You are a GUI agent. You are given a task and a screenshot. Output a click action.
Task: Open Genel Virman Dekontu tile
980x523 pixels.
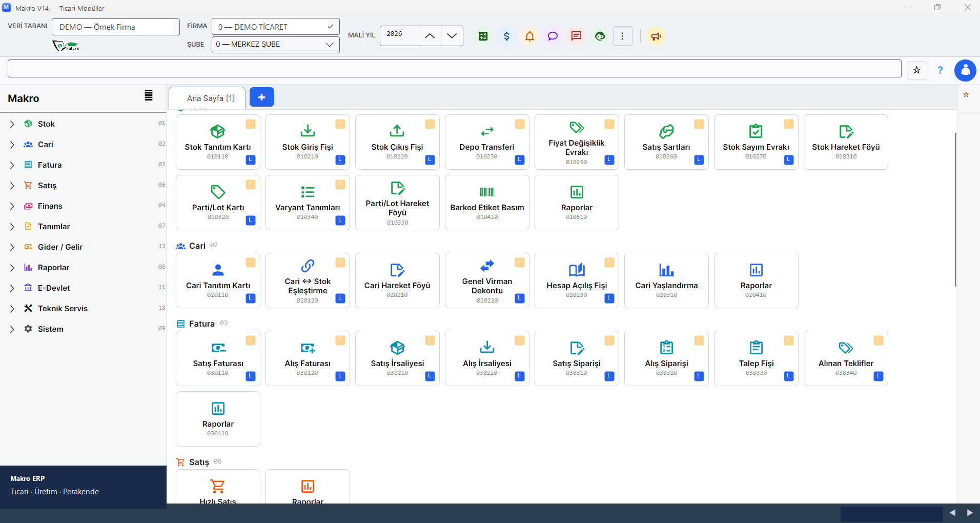[x=487, y=280]
